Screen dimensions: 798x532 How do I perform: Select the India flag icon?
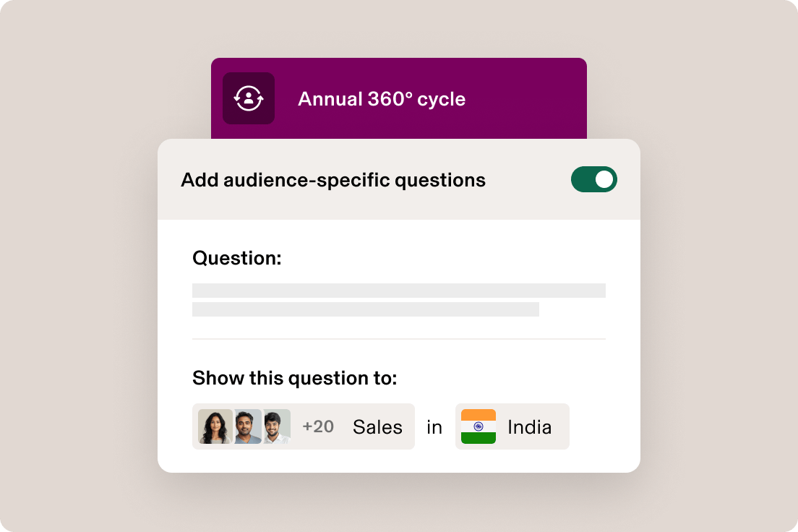[477, 426]
